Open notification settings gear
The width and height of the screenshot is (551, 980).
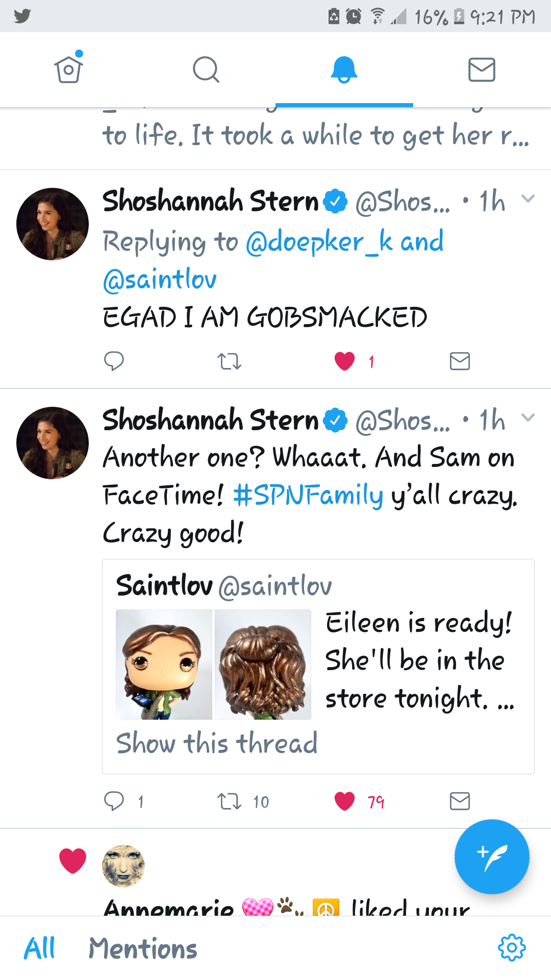click(512, 948)
